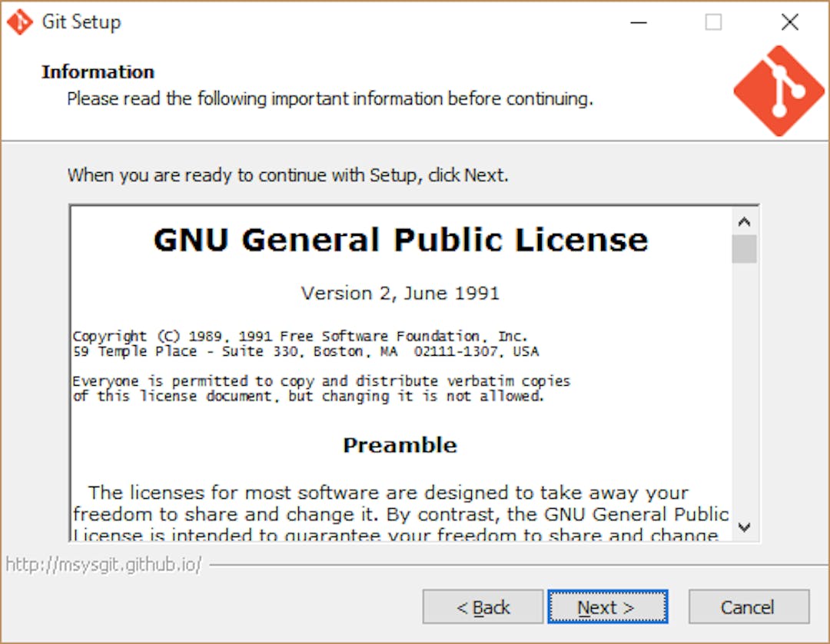The width and height of the screenshot is (830, 644).
Task: Minimize the Git Setup window
Action: [x=639, y=22]
